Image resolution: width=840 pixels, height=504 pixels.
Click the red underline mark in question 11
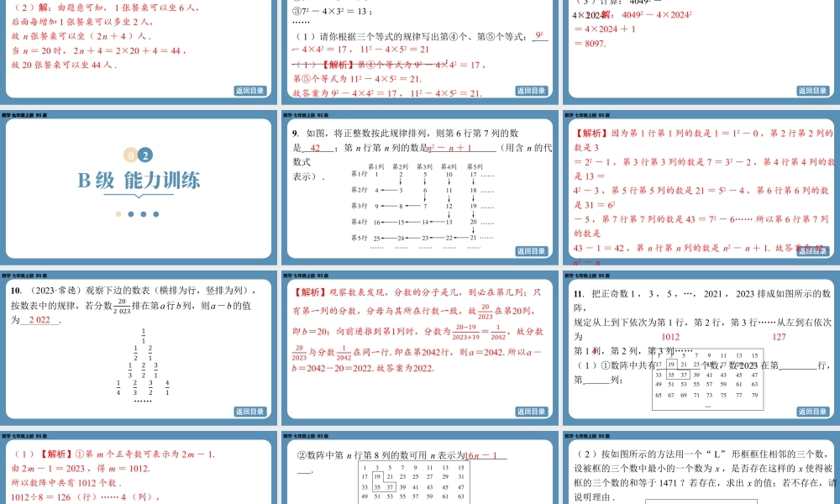click(x=593, y=352)
